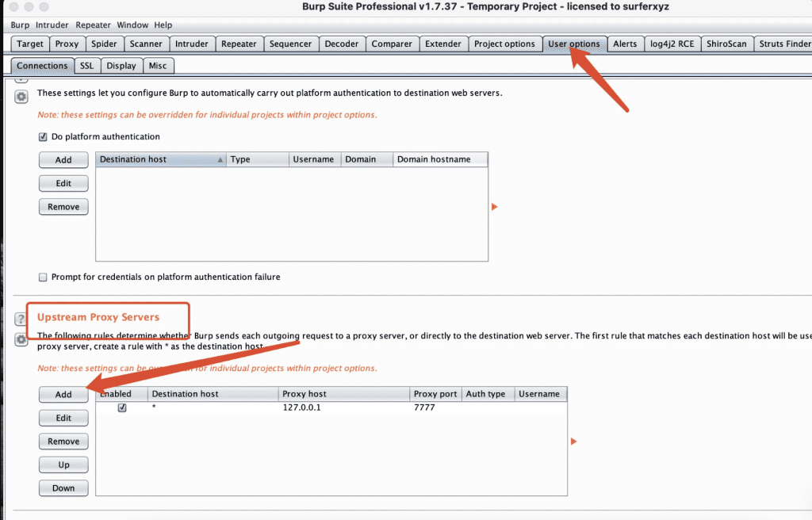Click Add in the platform authentication section
This screenshot has height=520, width=812.
[63, 160]
